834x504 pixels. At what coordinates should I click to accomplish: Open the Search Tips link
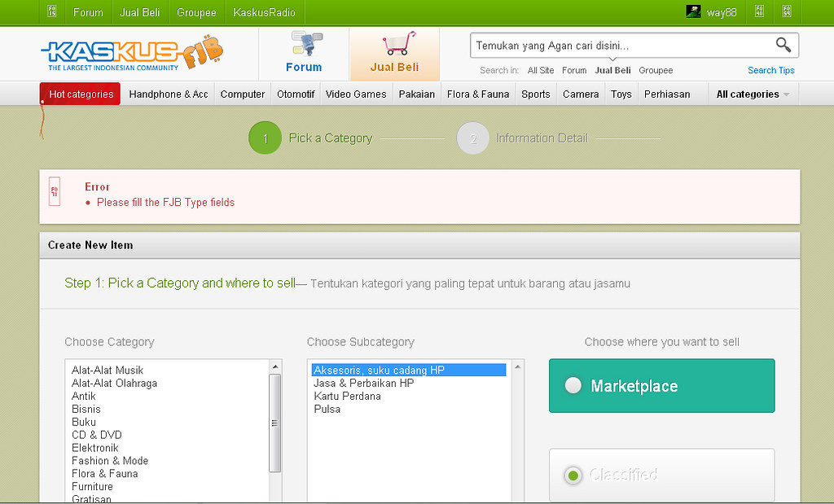coord(770,70)
